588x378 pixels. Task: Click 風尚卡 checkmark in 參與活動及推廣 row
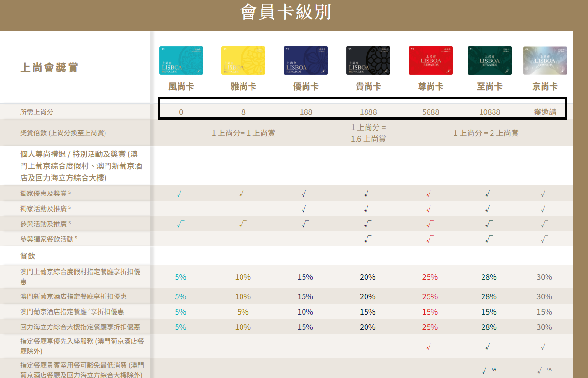pyautogui.click(x=180, y=224)
